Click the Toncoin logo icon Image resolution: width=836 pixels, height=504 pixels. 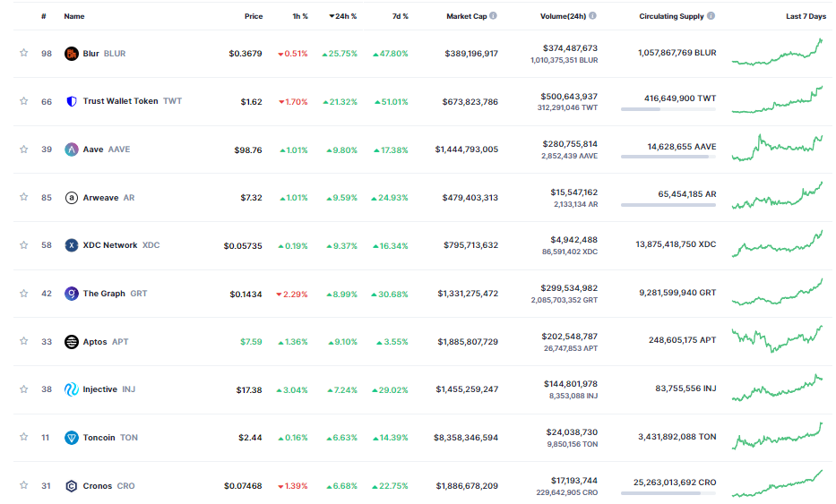point(72,438)
